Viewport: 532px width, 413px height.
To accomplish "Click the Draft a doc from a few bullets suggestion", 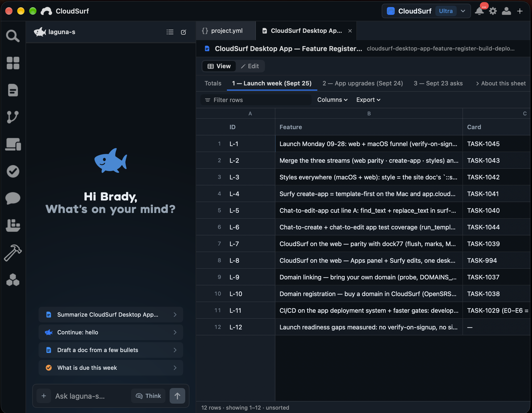I will point(111,350).
